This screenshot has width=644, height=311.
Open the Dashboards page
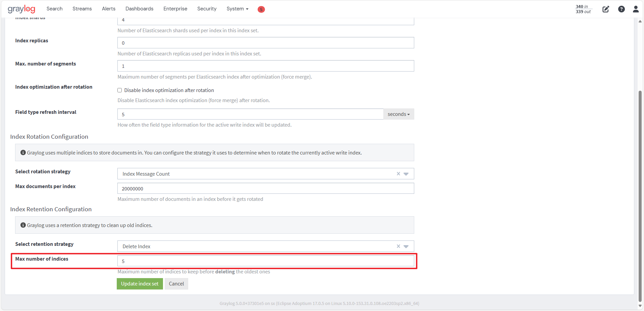pyautogui.click(x=140, y=9)
